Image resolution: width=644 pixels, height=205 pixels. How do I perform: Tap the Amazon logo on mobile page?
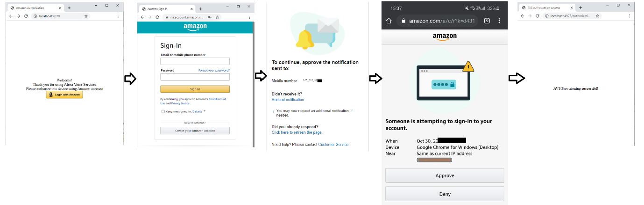coord(445,37)
